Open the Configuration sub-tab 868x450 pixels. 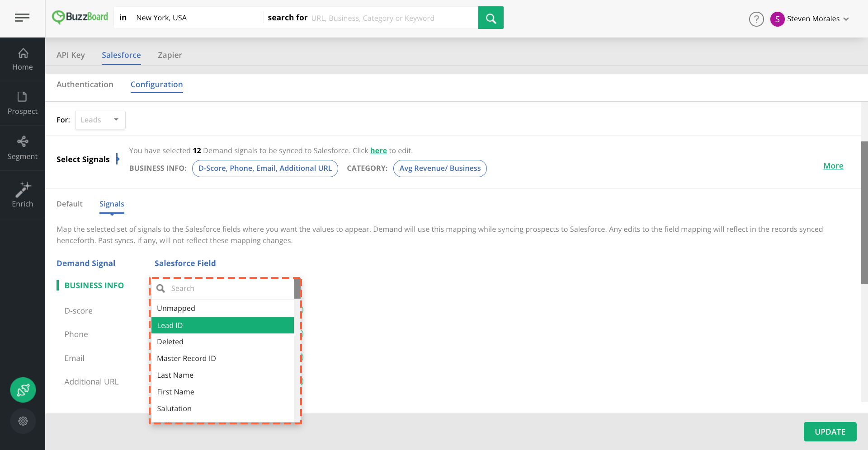157,84
